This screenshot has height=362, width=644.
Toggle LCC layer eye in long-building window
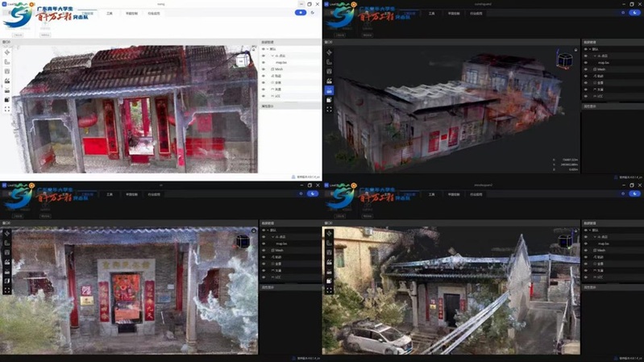tap(586, 96)
